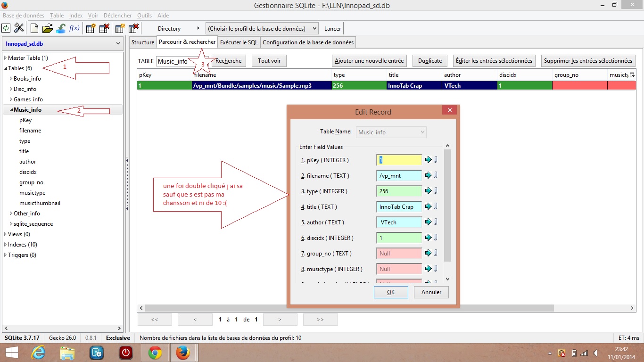Screen dimensions: 644x362
Task: Click the Edit Record vertical scrollbar down arrow
Action: (x=447, y=279)
